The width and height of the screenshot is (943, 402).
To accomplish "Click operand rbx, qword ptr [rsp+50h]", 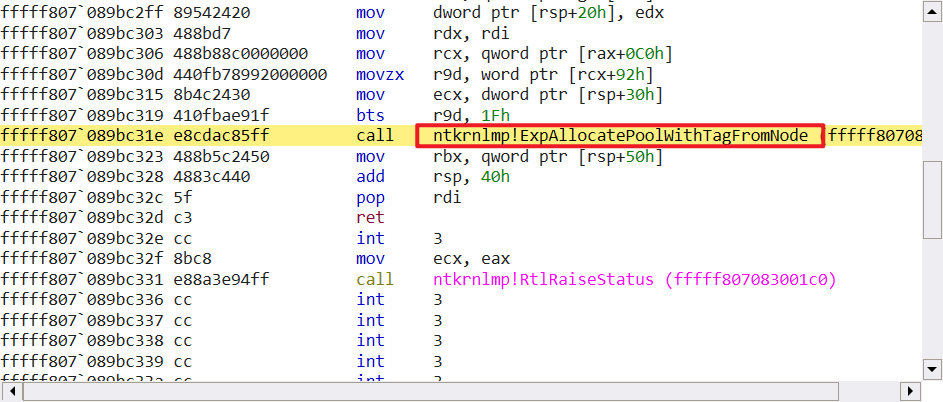I will pyautogui.click(x=548, y=156).
